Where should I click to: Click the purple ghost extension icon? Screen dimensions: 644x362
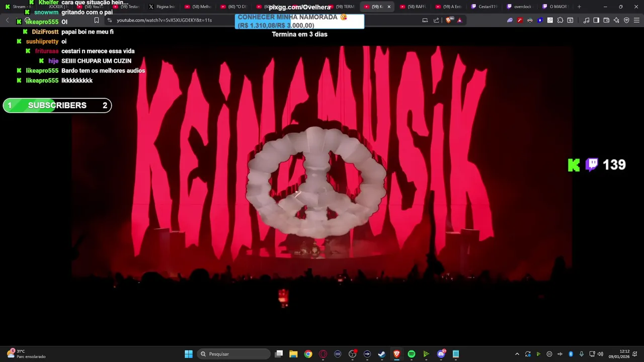[x=510, y=20]
